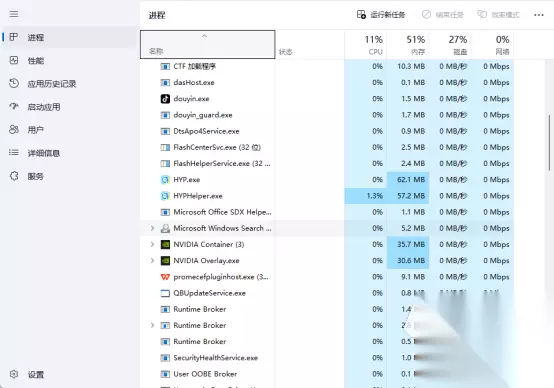Open 应用历史记录 history icon in sidebar
554x388 pixels.
[x=14, y=83]
